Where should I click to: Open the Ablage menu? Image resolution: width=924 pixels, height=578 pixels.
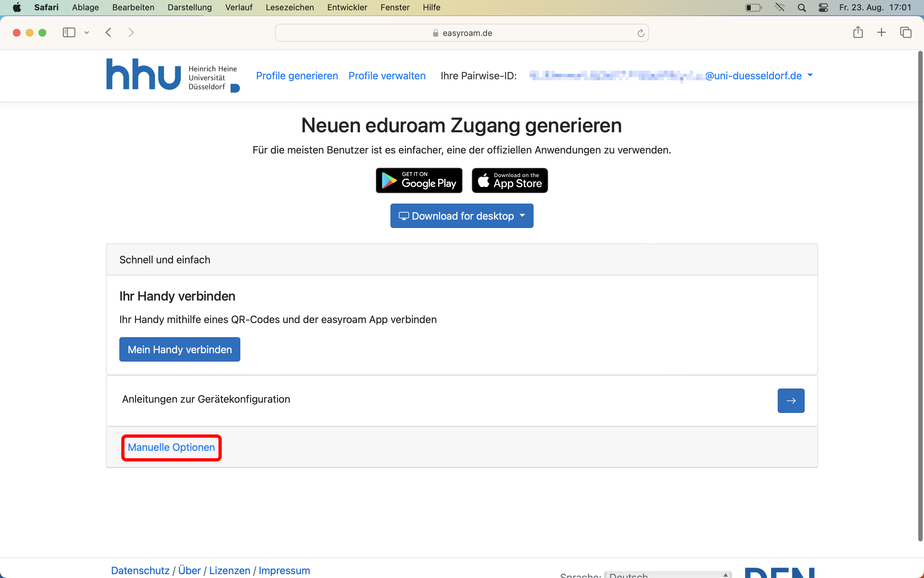pos(85,7)
